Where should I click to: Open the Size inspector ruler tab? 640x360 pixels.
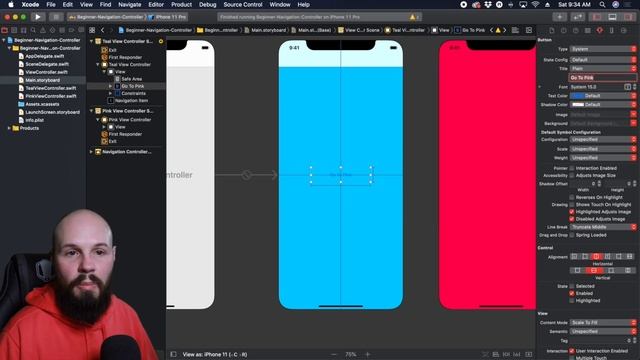(611, 30)
